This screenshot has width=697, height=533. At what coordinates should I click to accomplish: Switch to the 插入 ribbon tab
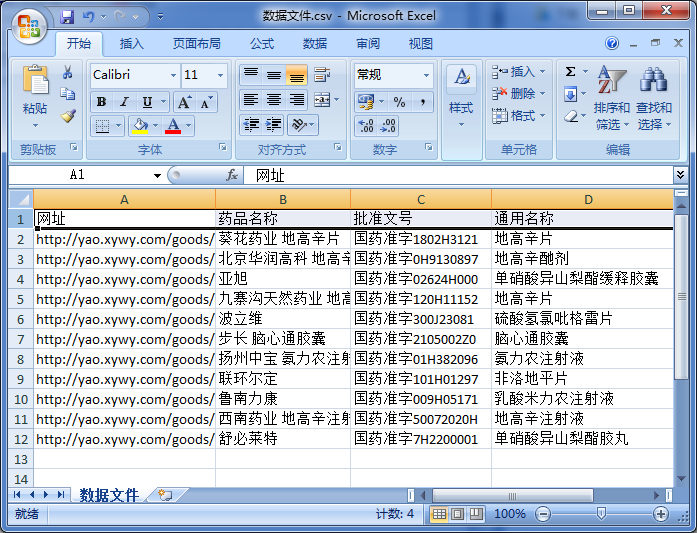pos(132,44)
